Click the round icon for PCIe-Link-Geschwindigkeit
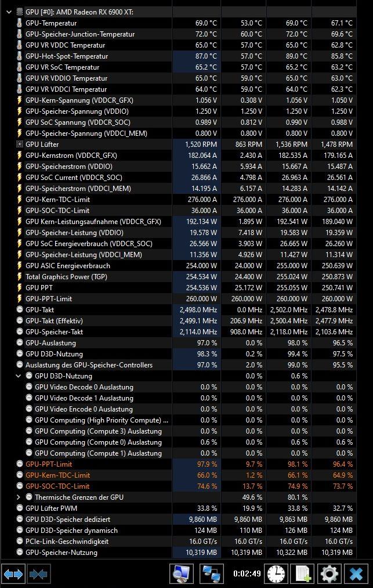 [20, 541]
